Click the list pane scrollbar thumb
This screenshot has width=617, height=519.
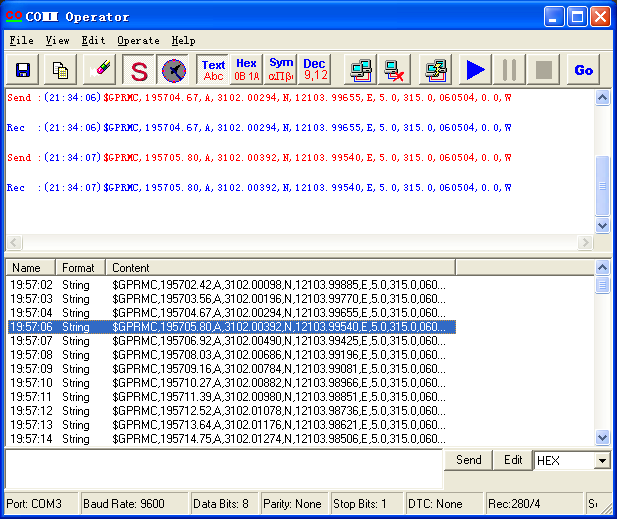point(602,284)
